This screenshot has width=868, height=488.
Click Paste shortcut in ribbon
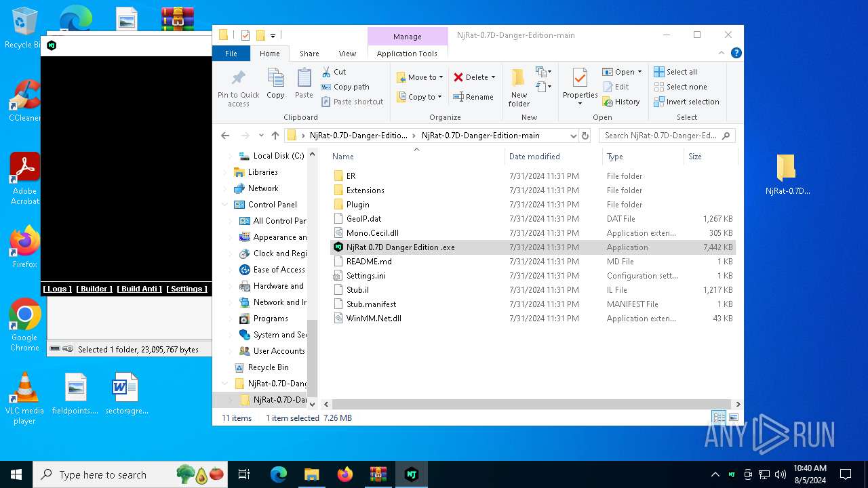click(x=352, y=102)
